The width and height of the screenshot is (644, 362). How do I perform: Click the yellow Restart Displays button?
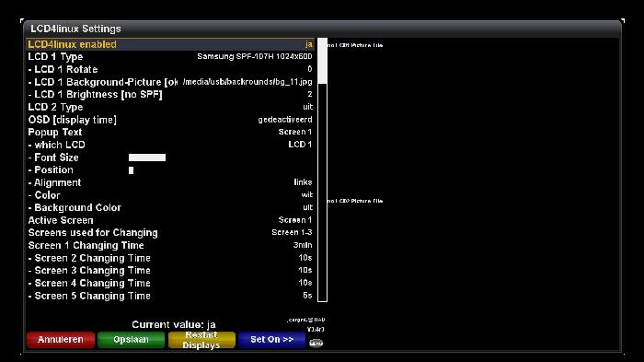click(x=201, y=340)
